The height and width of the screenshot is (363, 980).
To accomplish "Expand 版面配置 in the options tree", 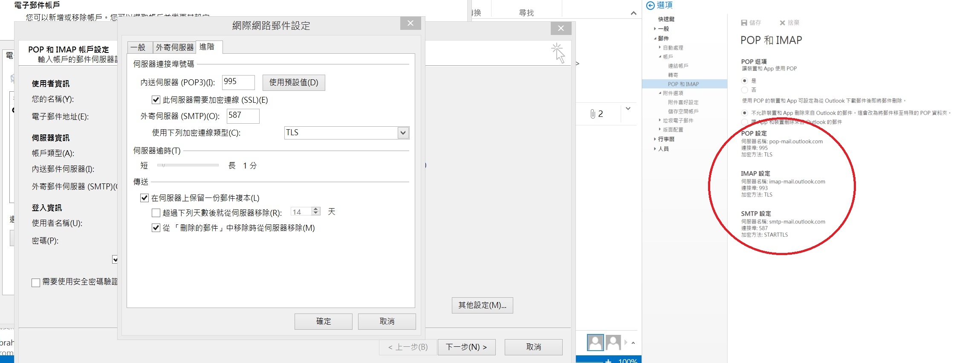I will (660, 129).
